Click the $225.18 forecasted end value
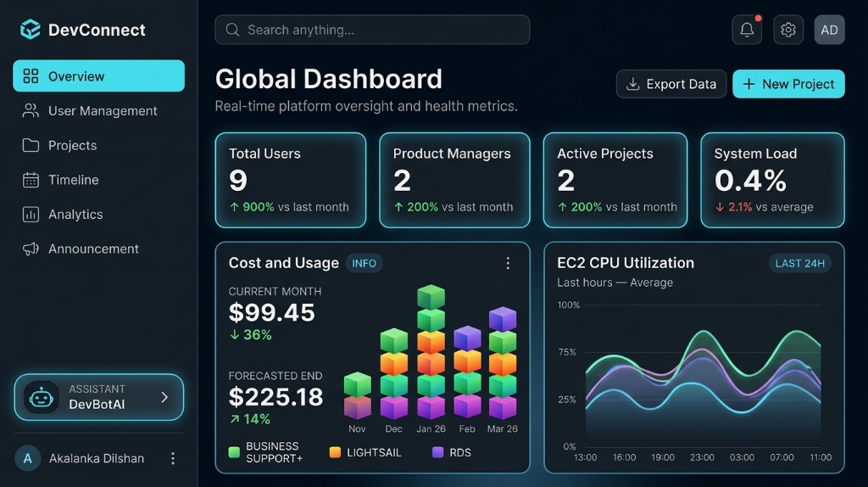Viewport: 868px width, 487px height. tap(275, 397)
